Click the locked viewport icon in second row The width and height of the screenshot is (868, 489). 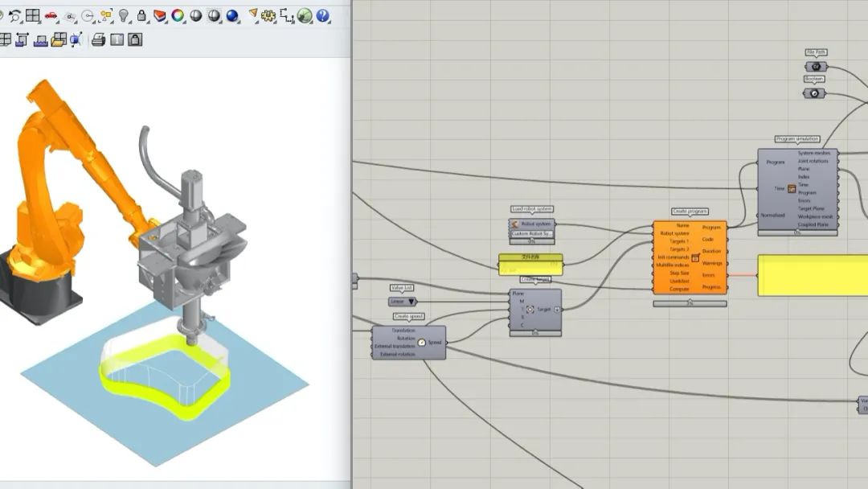pyautogui.click(x=134, y=39)
